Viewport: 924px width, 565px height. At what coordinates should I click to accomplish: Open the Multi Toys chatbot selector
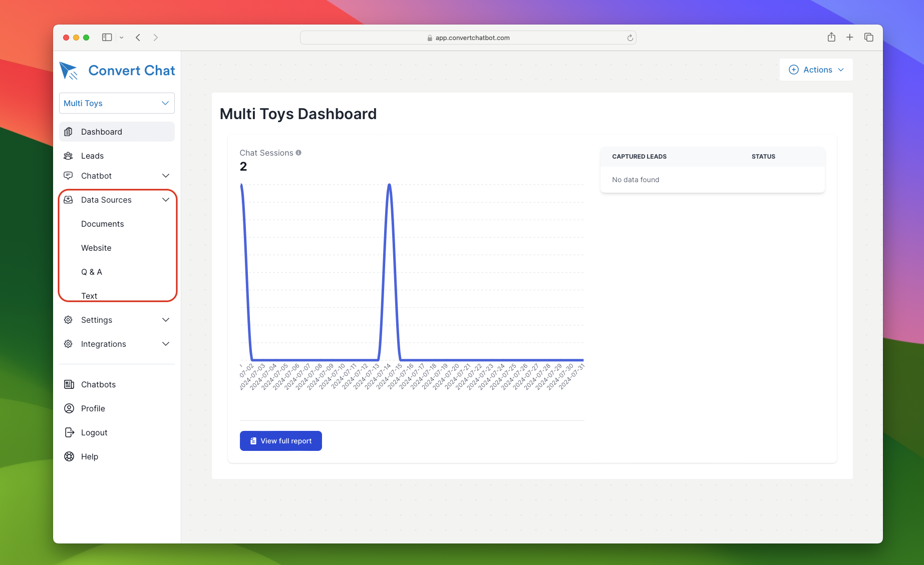pos(117,103)
